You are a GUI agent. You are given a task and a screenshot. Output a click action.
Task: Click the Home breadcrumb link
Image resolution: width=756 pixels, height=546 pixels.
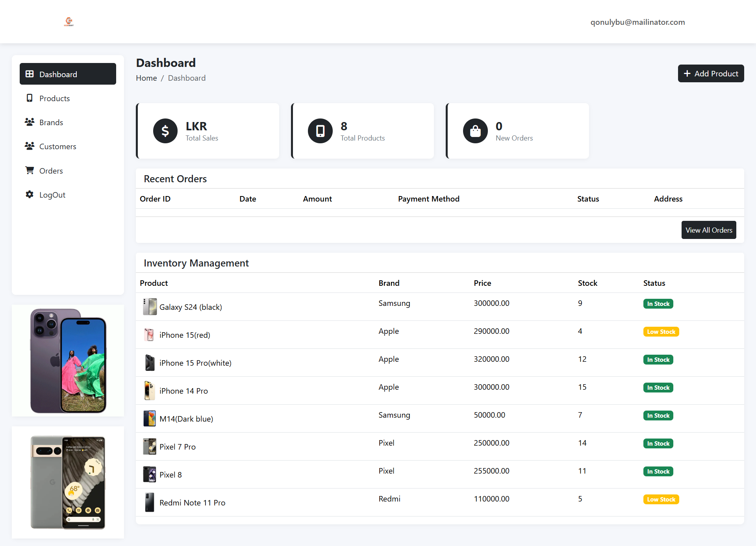click(x=146, y=78)
